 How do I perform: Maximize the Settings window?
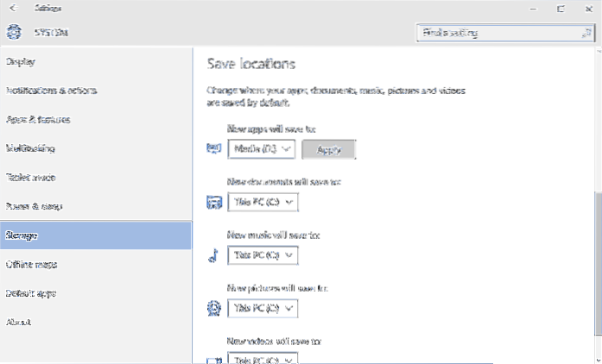(x=561, y=9)
